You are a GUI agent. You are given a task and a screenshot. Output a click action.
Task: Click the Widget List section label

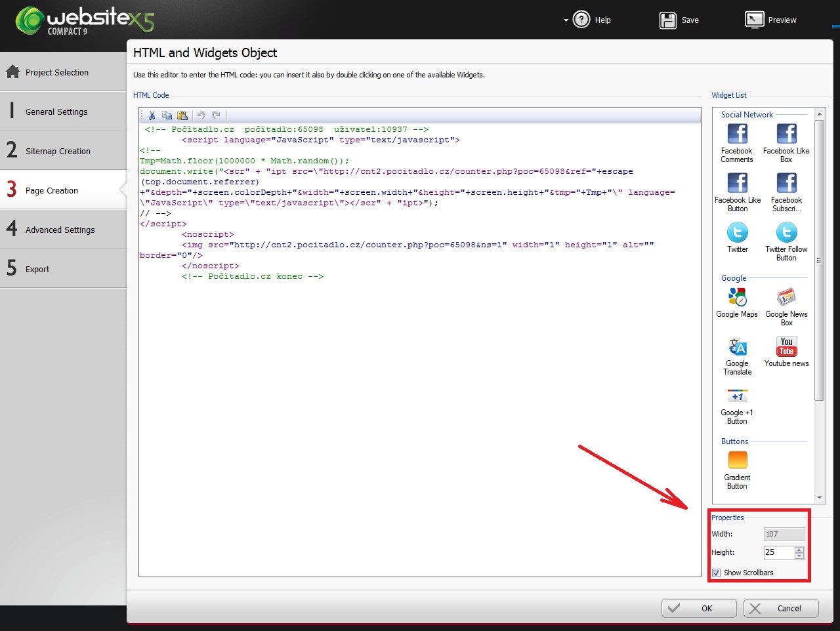click(729, 95)
